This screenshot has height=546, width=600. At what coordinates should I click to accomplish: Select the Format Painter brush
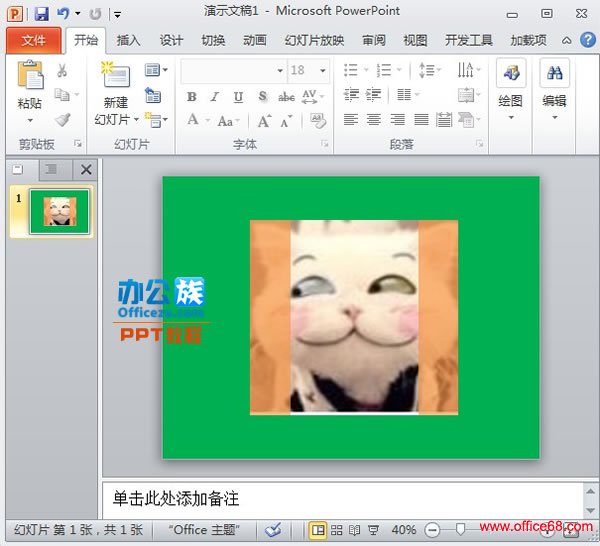(x=62, y=119)
